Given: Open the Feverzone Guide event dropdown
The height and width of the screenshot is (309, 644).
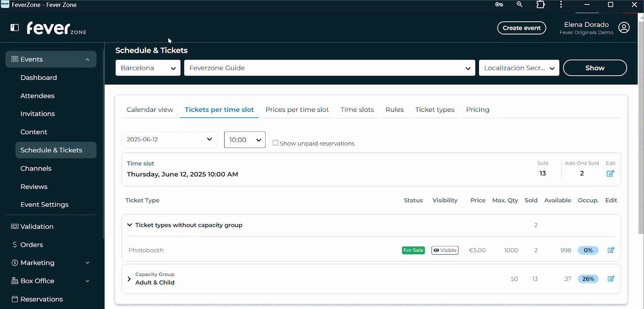Looking at the screenshot, I should coord(330,68).
